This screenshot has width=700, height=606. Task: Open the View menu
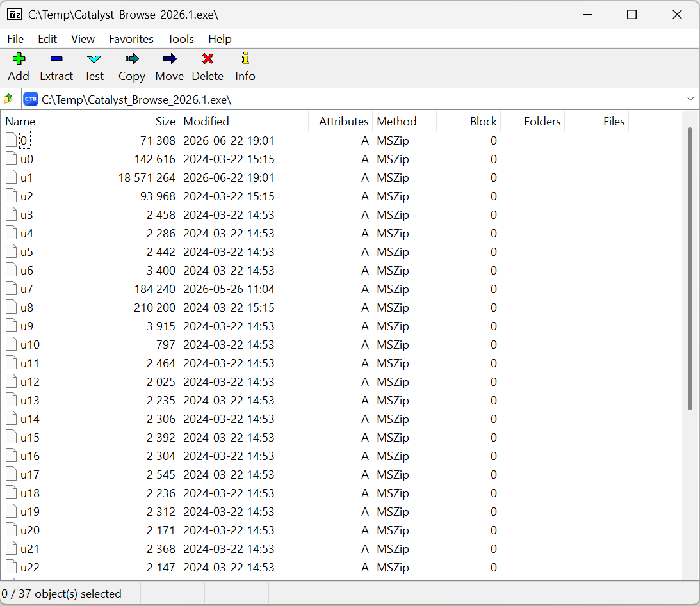[83, 39]
